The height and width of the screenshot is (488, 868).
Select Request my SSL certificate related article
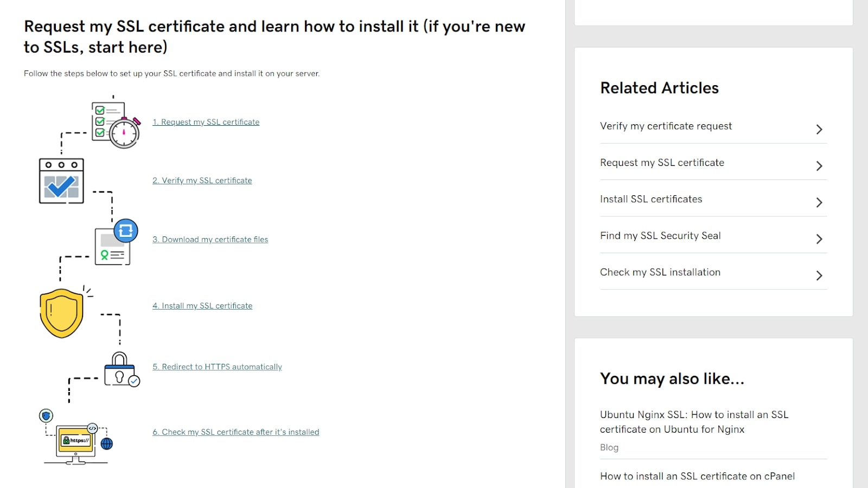(662, 163)
